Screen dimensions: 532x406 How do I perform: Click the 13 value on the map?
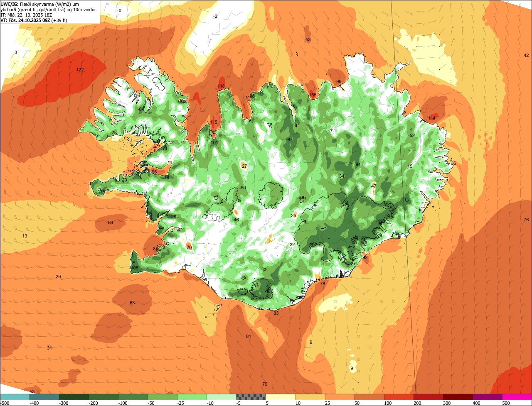(x=25, y=236)
